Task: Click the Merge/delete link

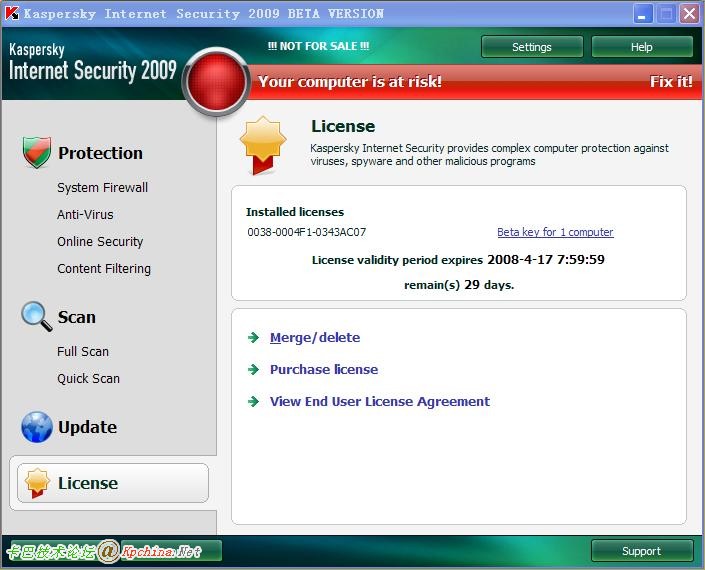Action: pyautogui.click(x=315, y=338)
